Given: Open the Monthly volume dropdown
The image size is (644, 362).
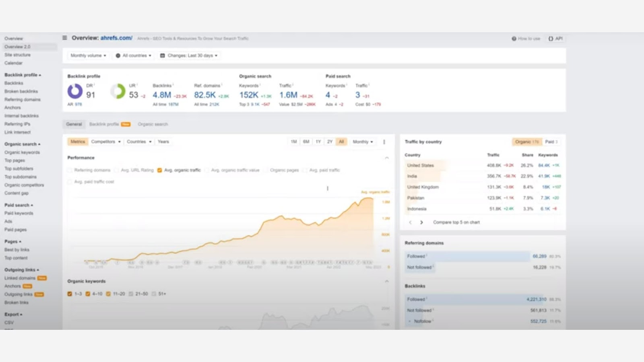Looking at the screenshot, I should 88,56.
